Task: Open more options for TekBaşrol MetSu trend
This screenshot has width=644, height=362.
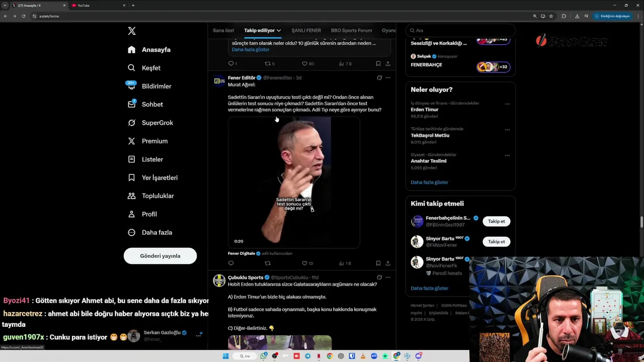Action: 507,130
